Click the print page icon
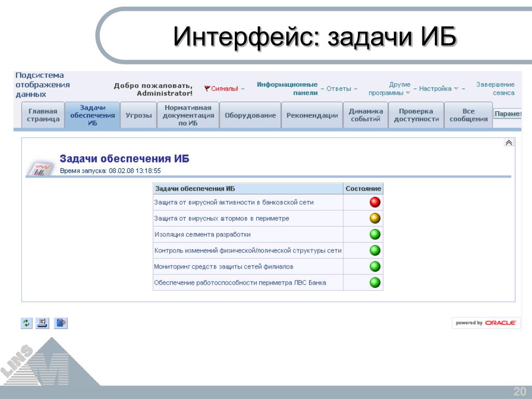This screenshot has height=399, width=532. pos(43,323)
